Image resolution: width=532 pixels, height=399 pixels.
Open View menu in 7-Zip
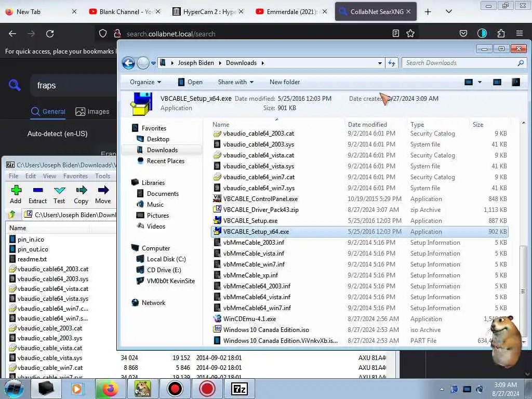coord(49,176)
